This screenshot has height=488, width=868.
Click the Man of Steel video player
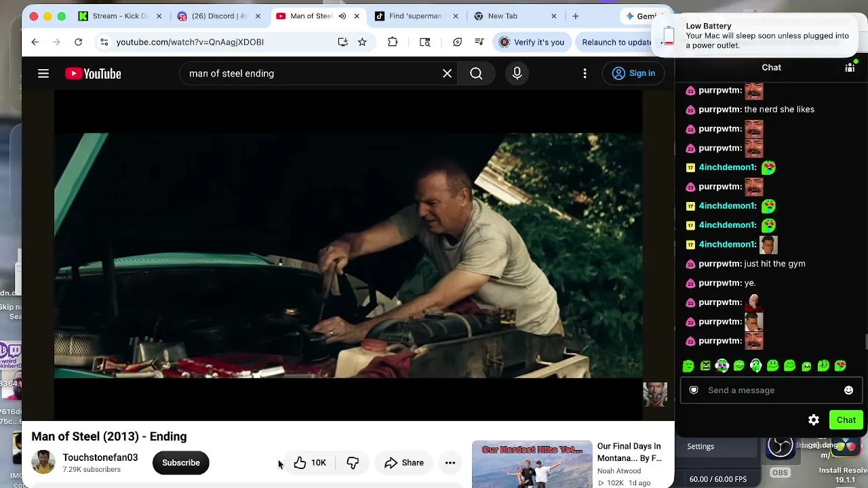tap(348, 256)
